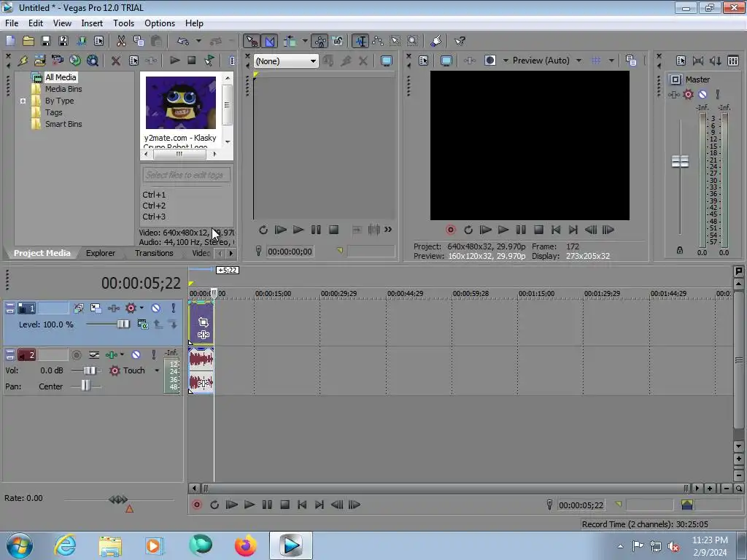This screenshot has height=560, width=747.
Task: Toggle Ignore Event Grouping
Action: click(x=338, y=41)
